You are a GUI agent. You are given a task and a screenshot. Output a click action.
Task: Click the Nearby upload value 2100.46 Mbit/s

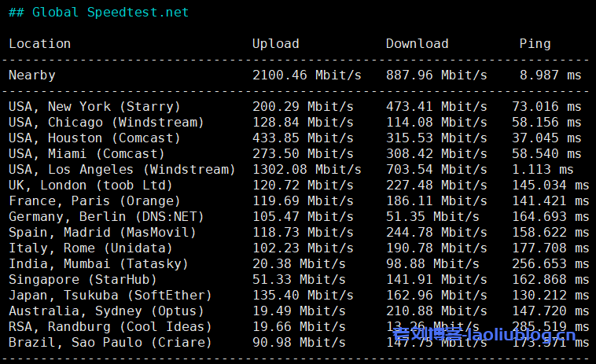pos(307,75)
